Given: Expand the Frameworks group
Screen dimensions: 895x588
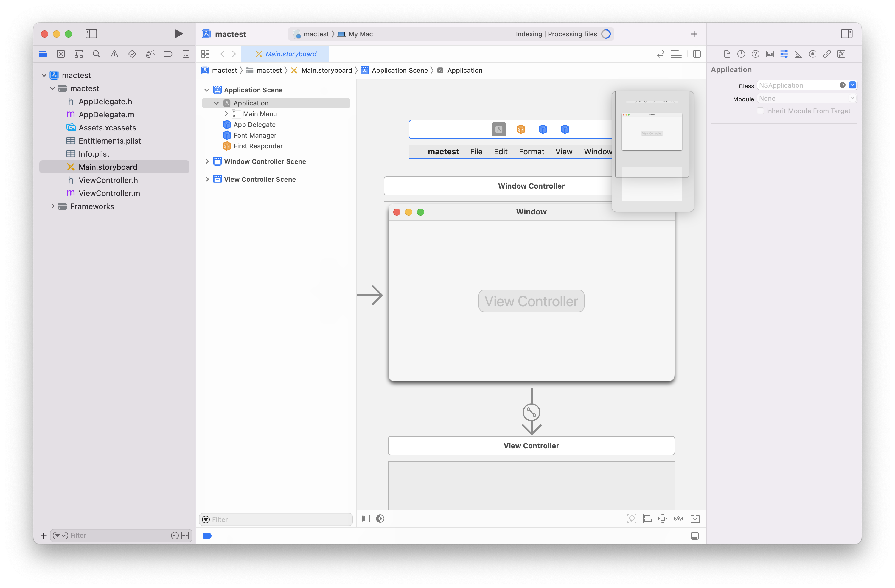Looking at the screenshot, I should [x=53, y=206].
